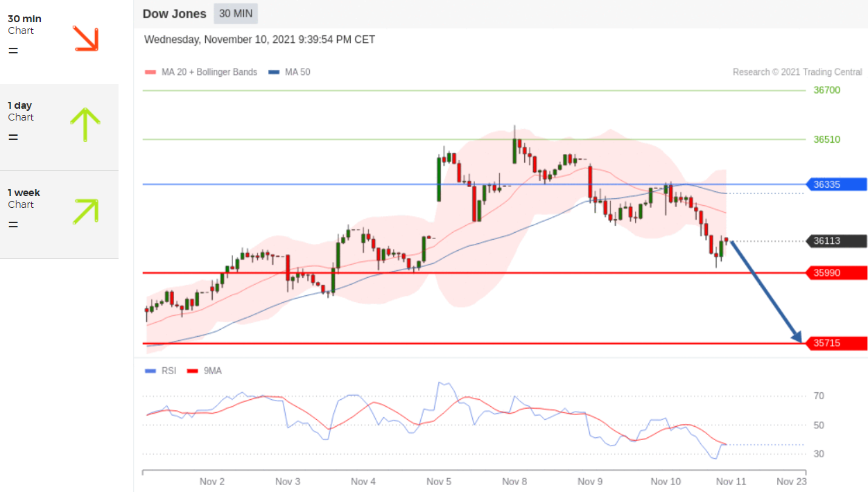Click the 35990 red support label
868x492 pixels.
point(837,273)
